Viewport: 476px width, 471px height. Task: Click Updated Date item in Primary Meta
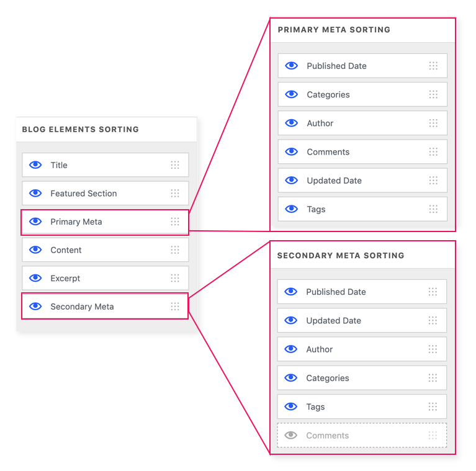coord(362,180)
